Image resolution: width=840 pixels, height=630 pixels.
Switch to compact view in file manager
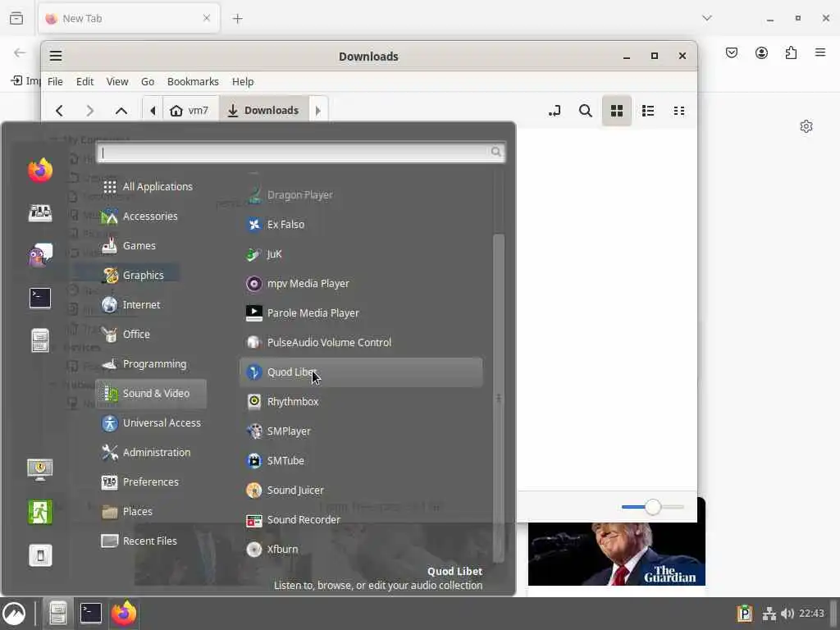[x=678, y=111]
